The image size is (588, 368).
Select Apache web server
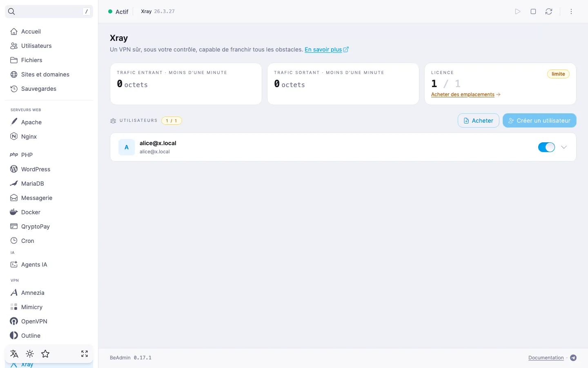pyautogui.click(x=49, y=122)
